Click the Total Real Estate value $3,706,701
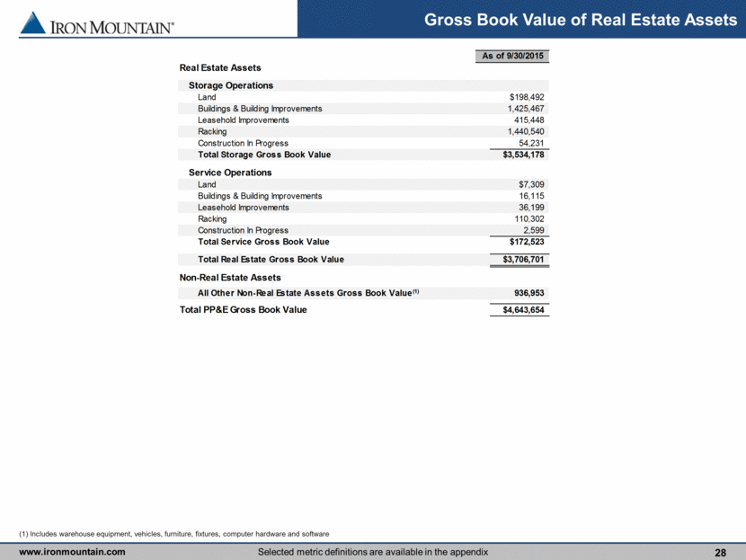The height and width of the screenshot is (560, 746). tap(518, 260)
